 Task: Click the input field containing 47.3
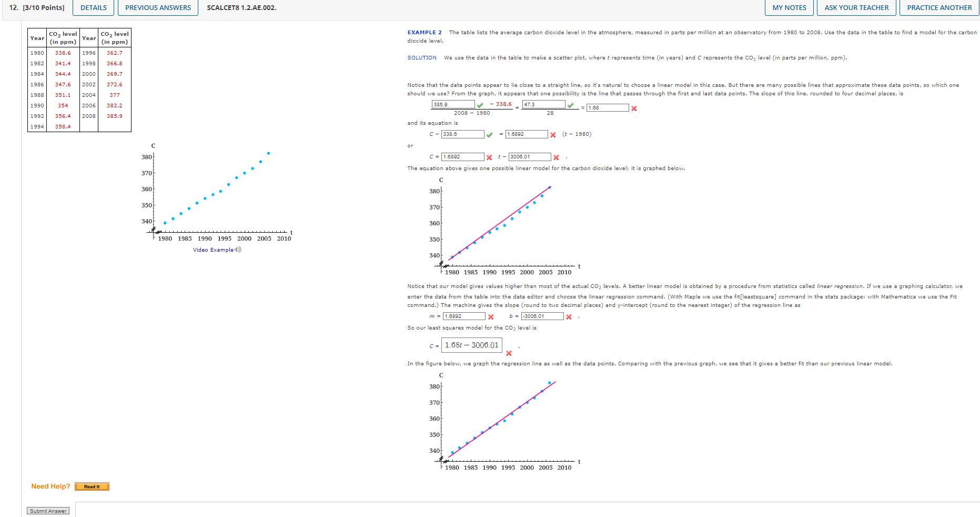point(544,105)
